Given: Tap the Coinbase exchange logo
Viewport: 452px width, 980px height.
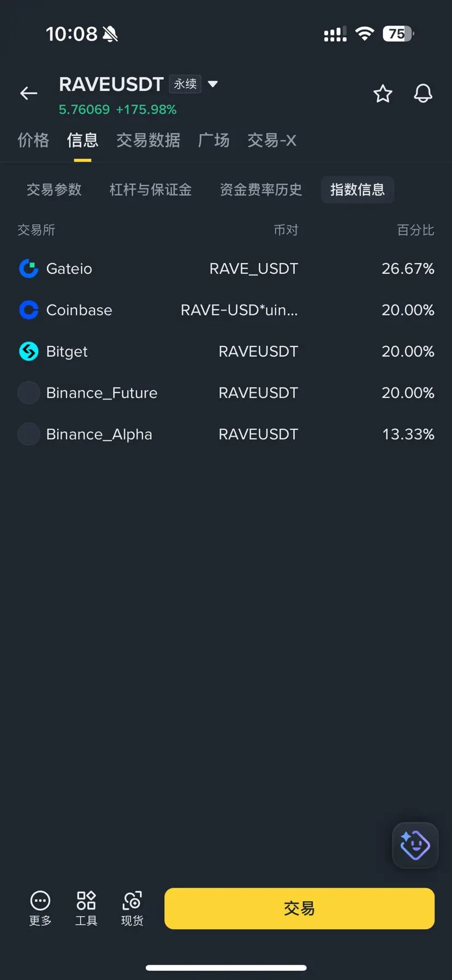Looking at the screenshot, I should coord(29,310).
